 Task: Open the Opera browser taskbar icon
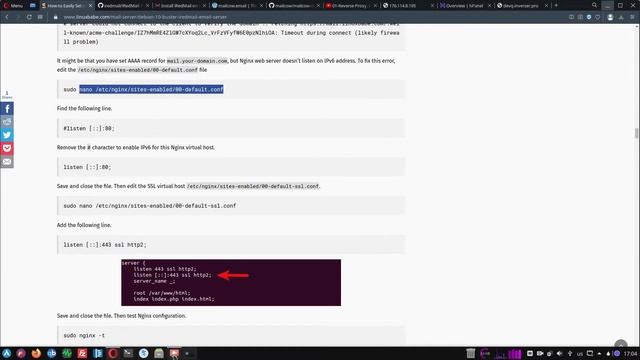pos(113,353)
